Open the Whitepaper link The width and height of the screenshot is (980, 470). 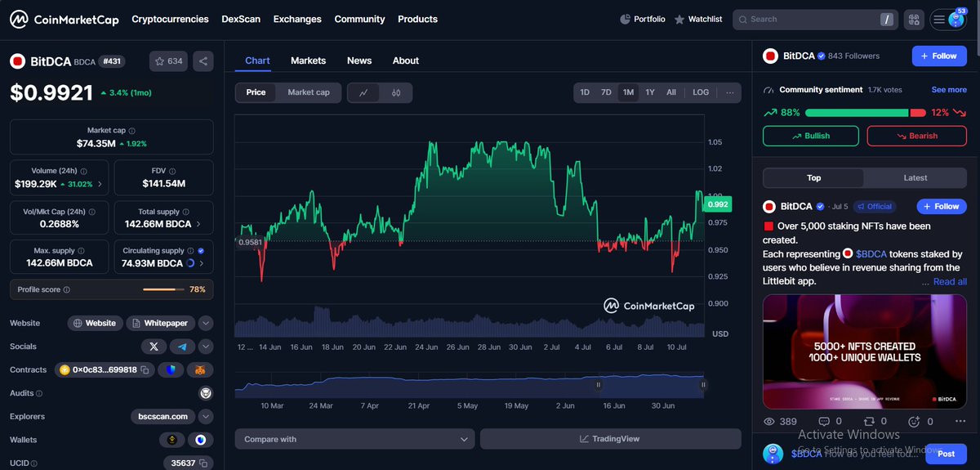160,323
